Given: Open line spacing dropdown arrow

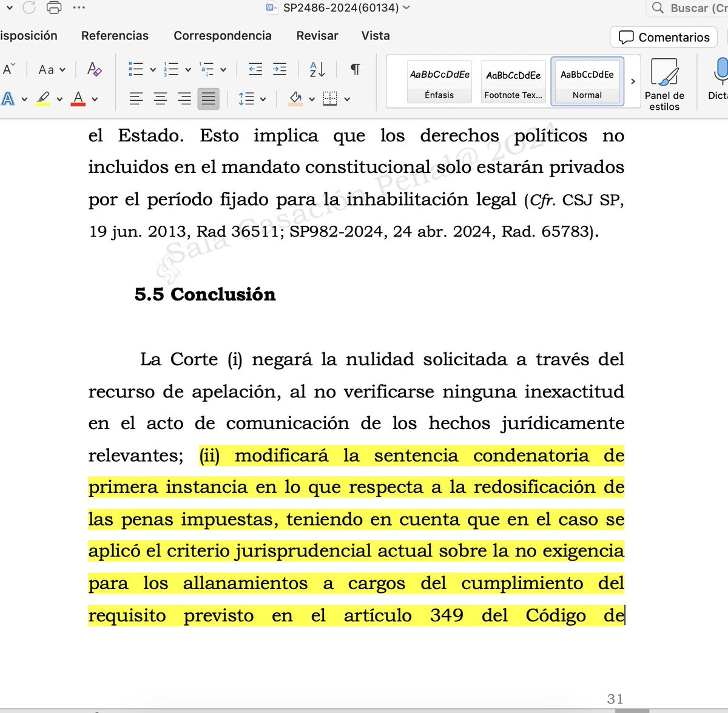Looking at the screenshot, I should point(263,99).
